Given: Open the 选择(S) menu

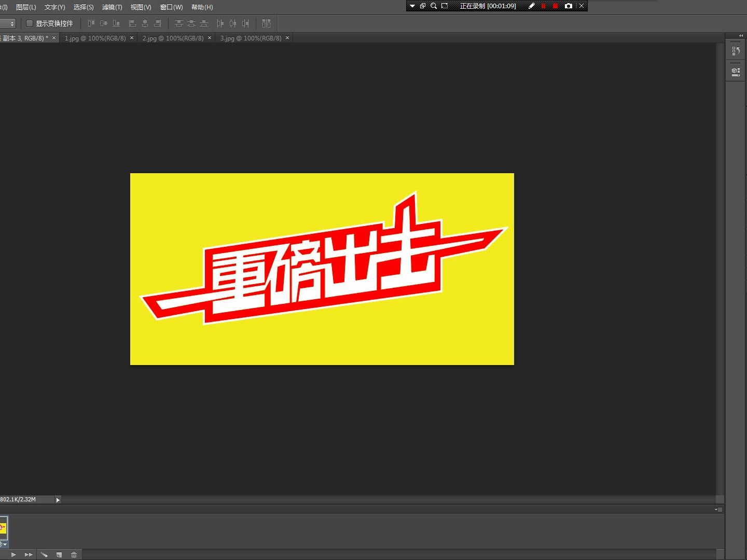Looking at the screenshot, I should click(x=84, y=7).
